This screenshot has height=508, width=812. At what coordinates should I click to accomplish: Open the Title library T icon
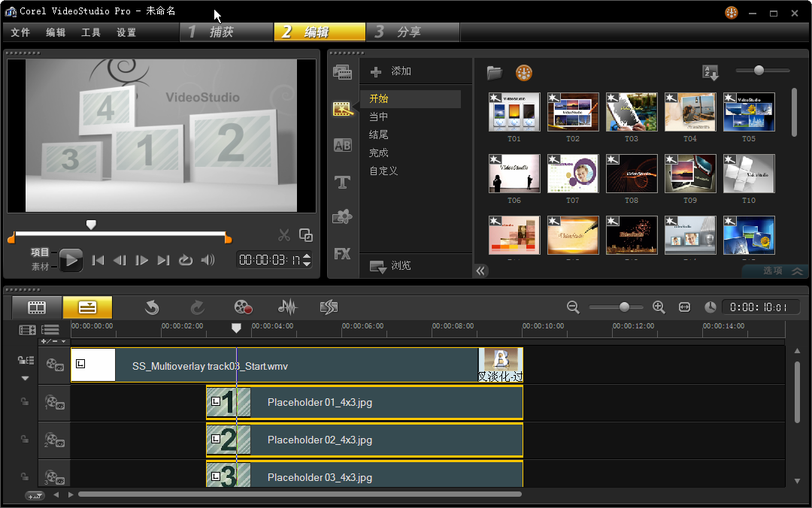pos(342,183)
